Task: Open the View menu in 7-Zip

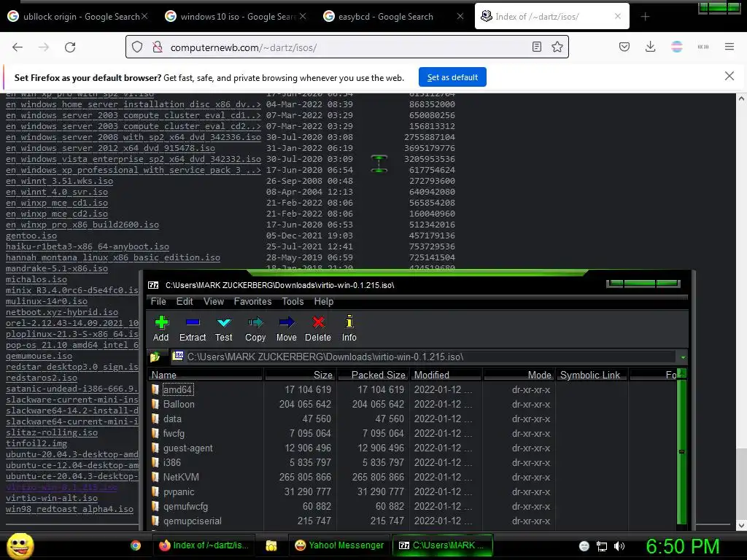Action: 214,301
